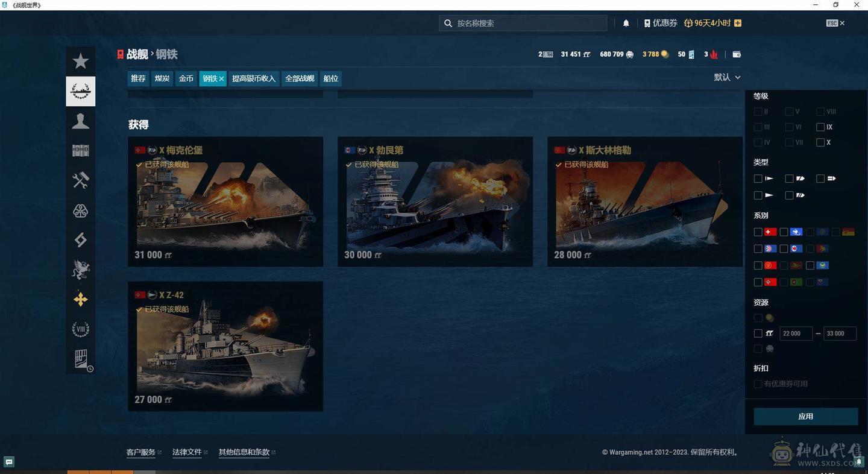Click the 应用 apply button

(x=806, y=417)
